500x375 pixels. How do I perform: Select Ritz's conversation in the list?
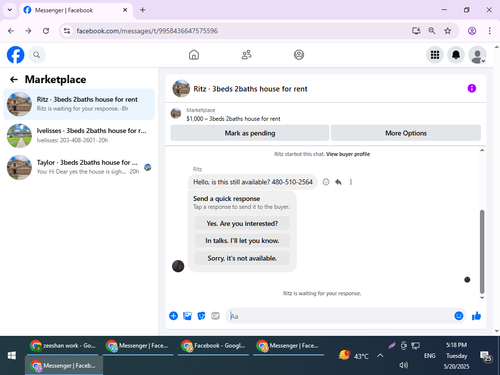point(79,104)
